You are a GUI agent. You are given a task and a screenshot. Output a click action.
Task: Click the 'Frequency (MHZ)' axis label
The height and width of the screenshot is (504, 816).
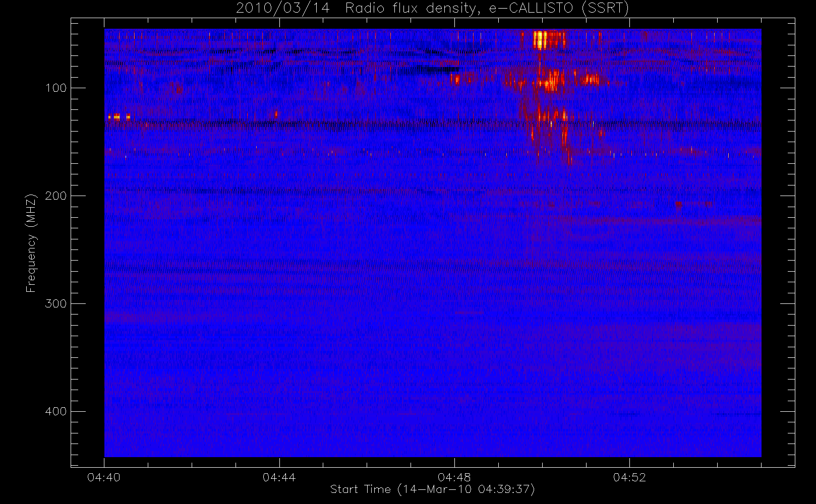31,243
